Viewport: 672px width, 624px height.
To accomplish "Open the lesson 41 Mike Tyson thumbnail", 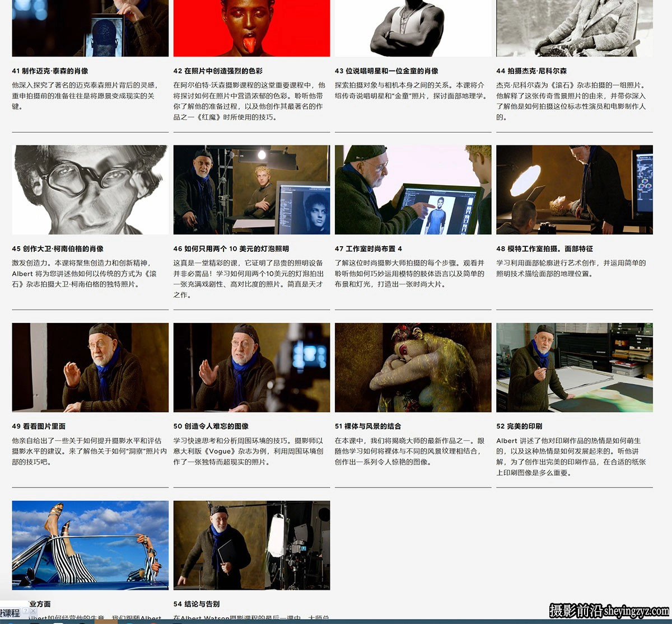I will pos(90,28).
